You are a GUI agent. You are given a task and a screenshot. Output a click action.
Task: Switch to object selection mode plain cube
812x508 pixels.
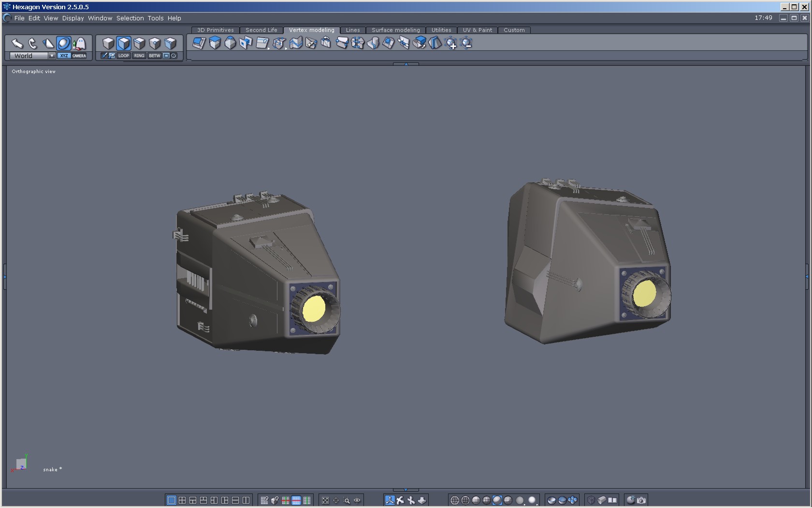pos(108,44)
